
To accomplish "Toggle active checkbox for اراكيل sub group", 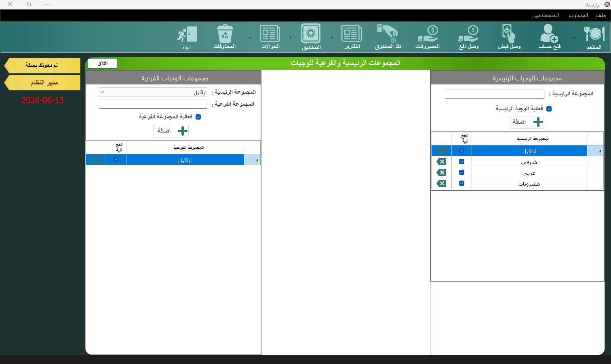I will tap(116, 160).
